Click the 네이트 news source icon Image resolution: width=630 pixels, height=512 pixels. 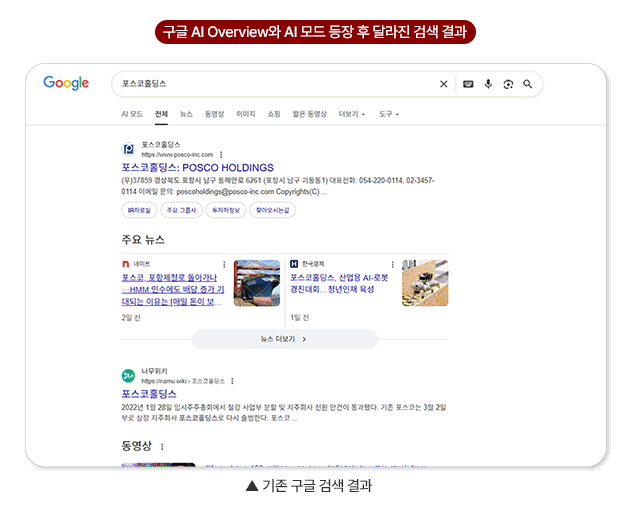125,264
